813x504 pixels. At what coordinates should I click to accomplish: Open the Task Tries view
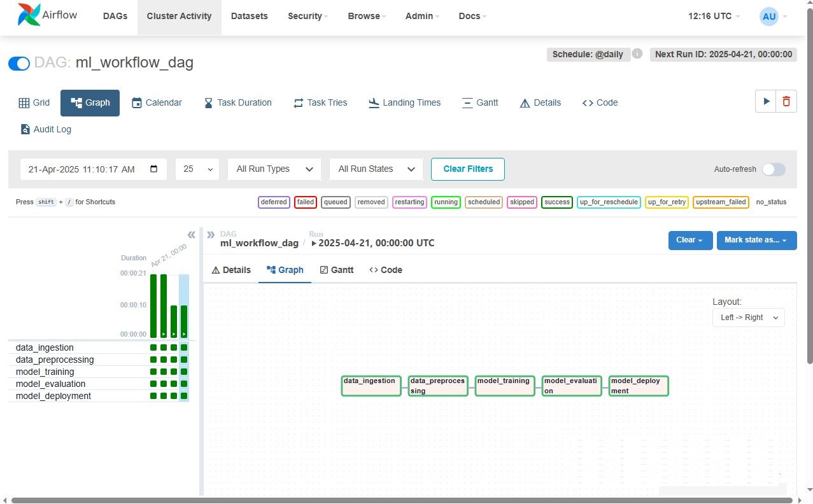click(x=320, y=103)
